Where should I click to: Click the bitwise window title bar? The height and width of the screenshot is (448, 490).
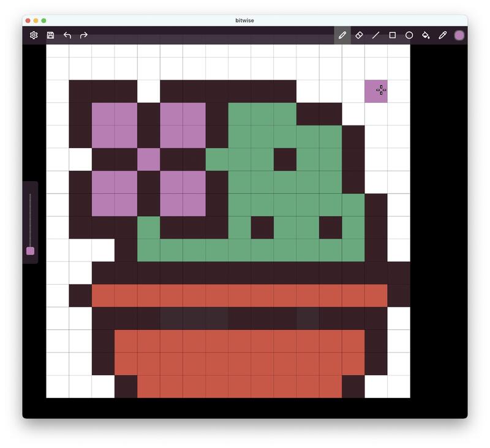(x=245, y=20)
